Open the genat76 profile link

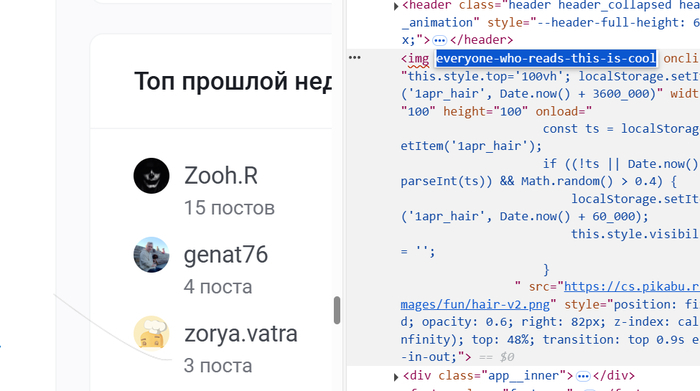pyautogui.click(x=226, y=254)
